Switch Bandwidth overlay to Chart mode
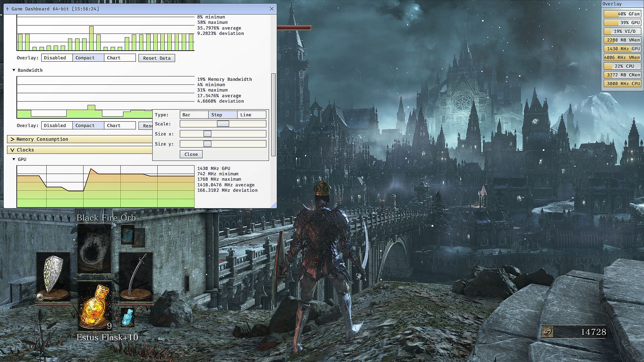The image size is (644, 362). pyautogui.click(x=120, y=125)
